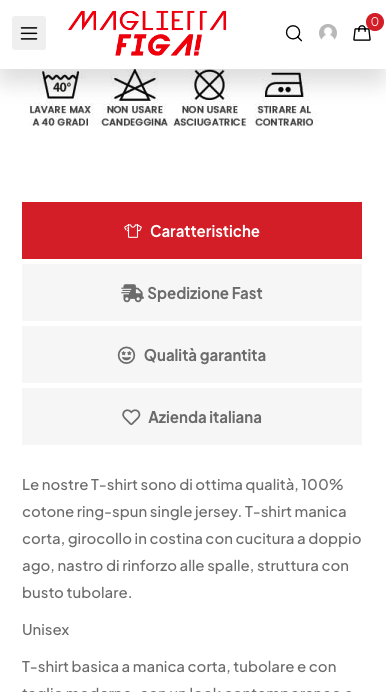Click the 40 degree wash symbol
The image size is (386, 692).
60,85
